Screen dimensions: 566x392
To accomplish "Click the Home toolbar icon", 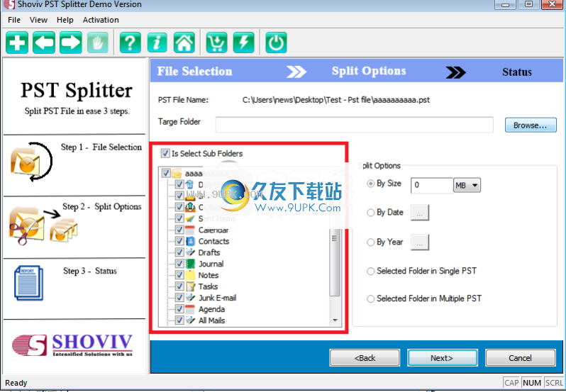I will pyautogui.click(x=184, y=43).
